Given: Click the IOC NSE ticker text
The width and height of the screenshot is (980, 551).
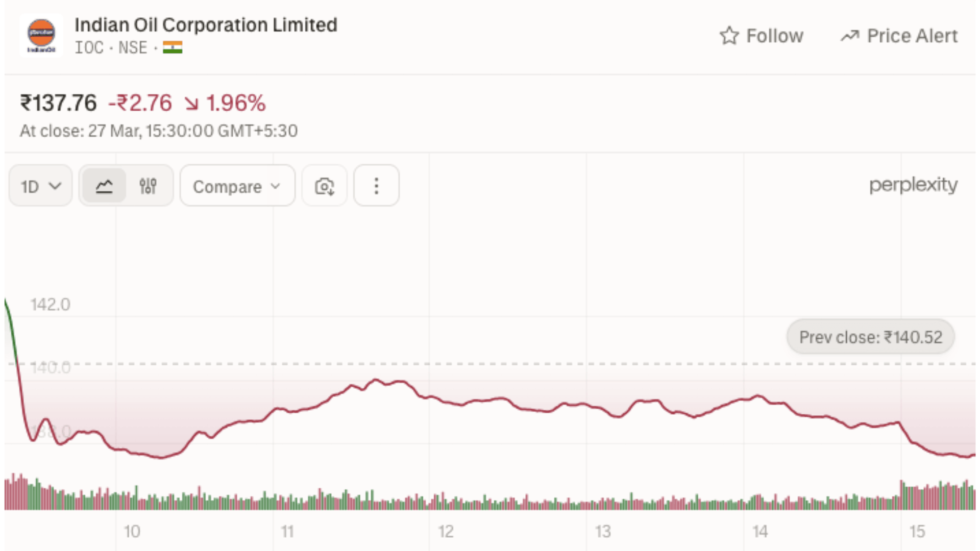Looking at the screenshot, I should [111, 47].
